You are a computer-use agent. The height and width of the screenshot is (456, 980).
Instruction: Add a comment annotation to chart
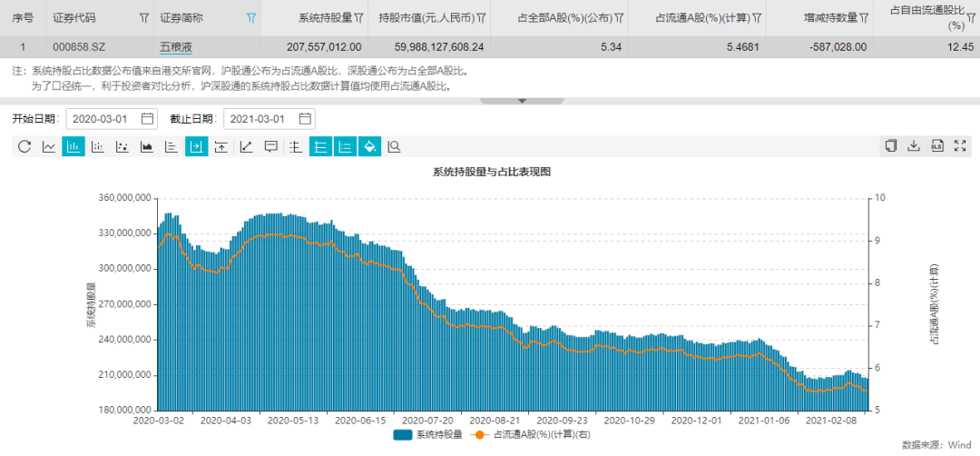(270, 146)
